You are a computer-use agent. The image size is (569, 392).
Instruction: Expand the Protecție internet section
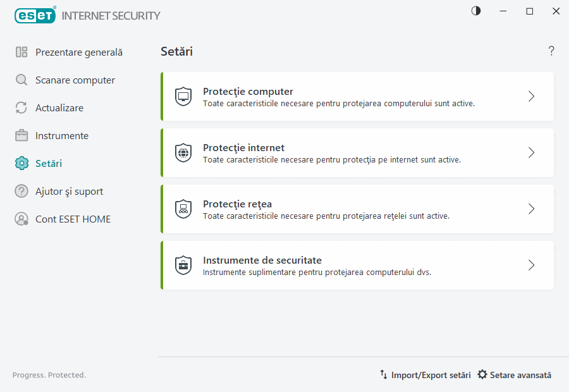pos(531,152)
